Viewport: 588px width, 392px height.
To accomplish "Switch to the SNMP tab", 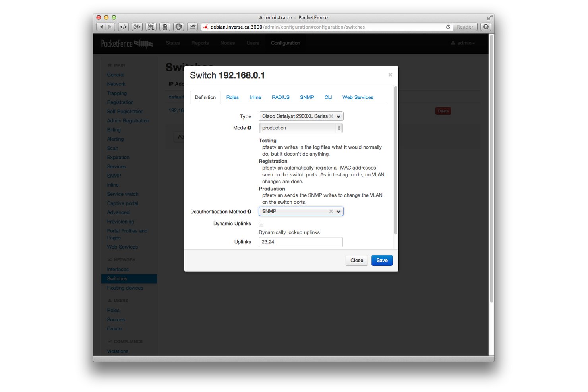I will click(x=307, y=97).
